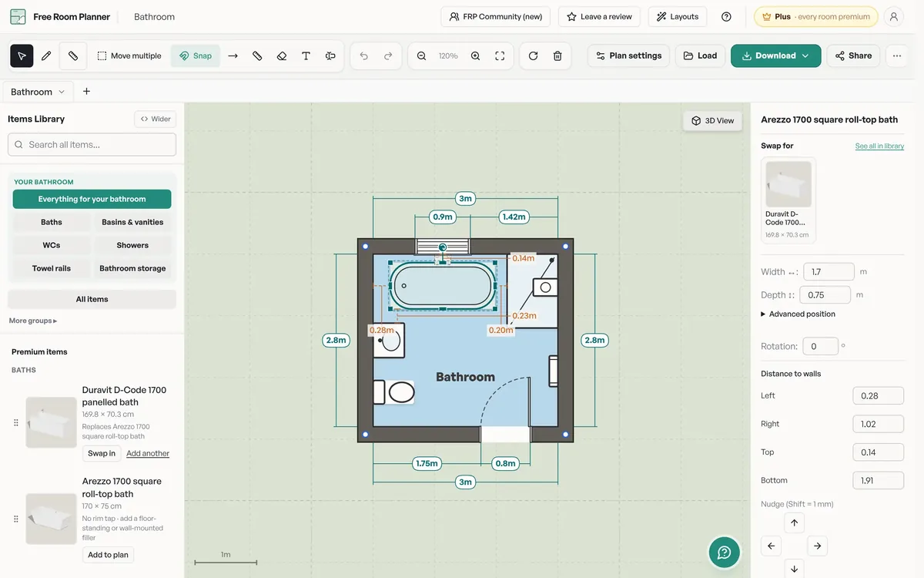This screenshot has width=924, height=578.
Task: Nudge the bath downward
Action: (x=794, y=569)
